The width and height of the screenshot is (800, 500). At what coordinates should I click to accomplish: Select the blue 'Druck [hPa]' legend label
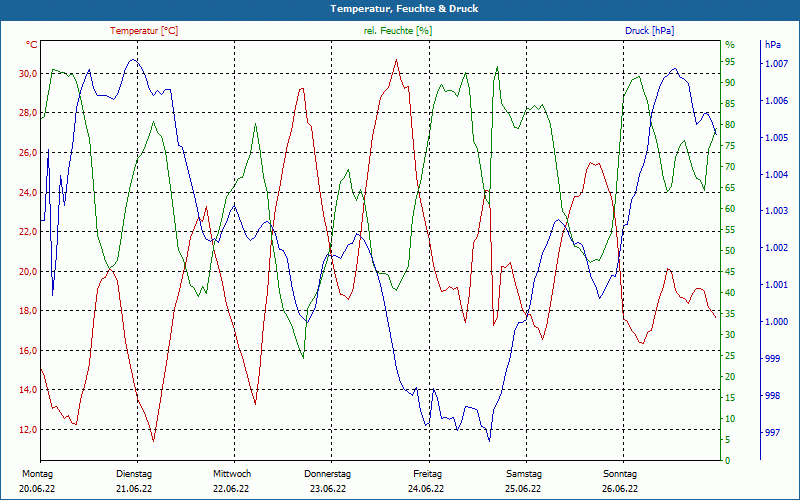(649, 31)
